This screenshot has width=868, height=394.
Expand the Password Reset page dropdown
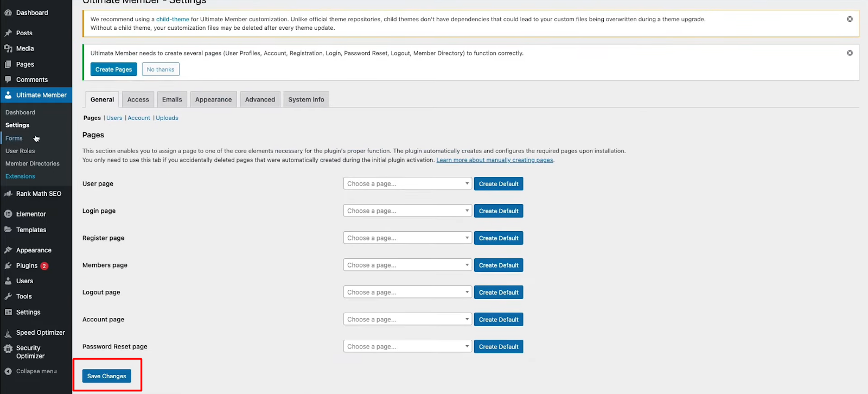click(x=407, y=347)
